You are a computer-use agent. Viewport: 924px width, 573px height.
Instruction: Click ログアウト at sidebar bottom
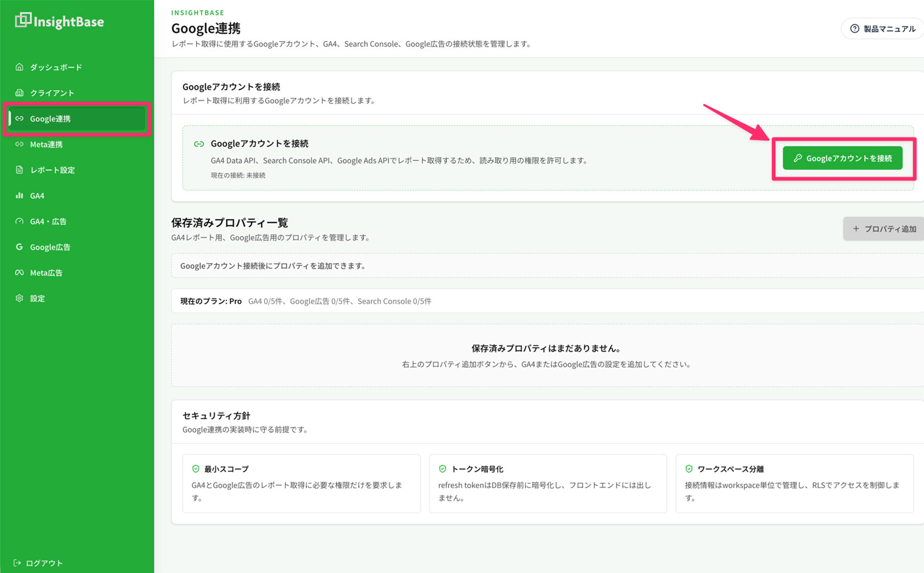[38, 563]
